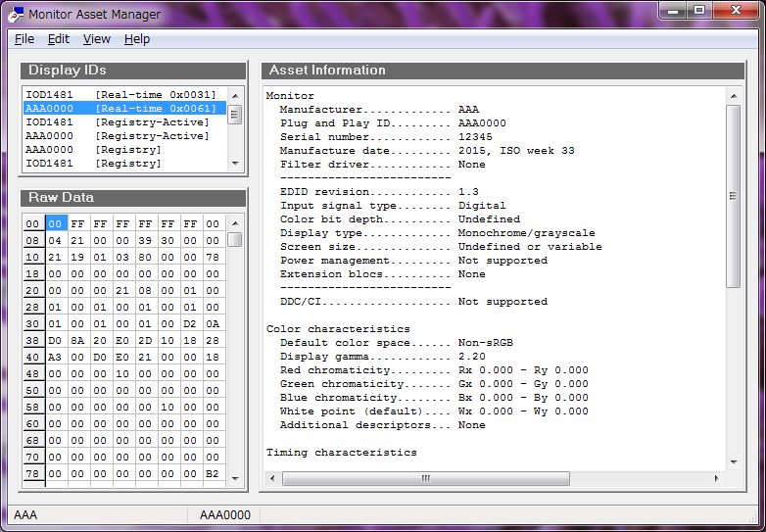Click Input signal type Digital line
Image resolution: width=766 pixels, height=532 pixels.
tap(393, 205)
